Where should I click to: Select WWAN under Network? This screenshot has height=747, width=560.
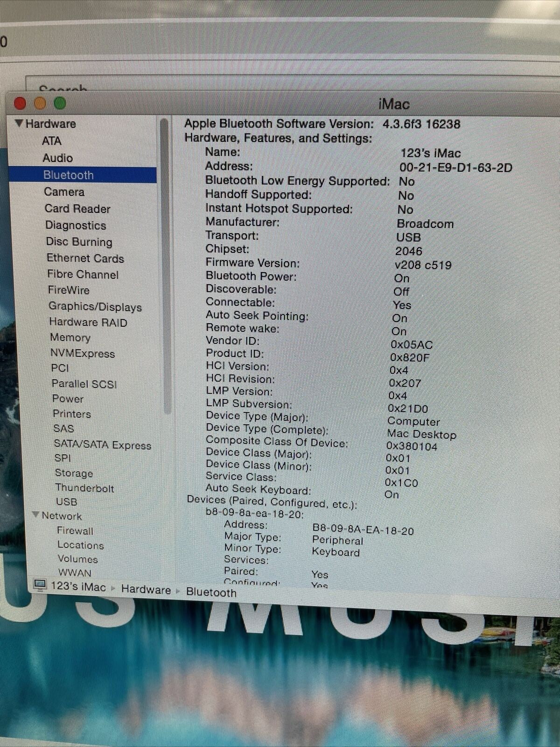pyautogui.click(x=75, y=572)
